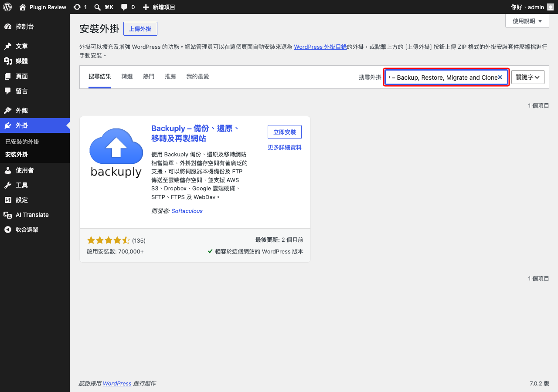Click the Backuply star rating

click(x=109, y=240)
